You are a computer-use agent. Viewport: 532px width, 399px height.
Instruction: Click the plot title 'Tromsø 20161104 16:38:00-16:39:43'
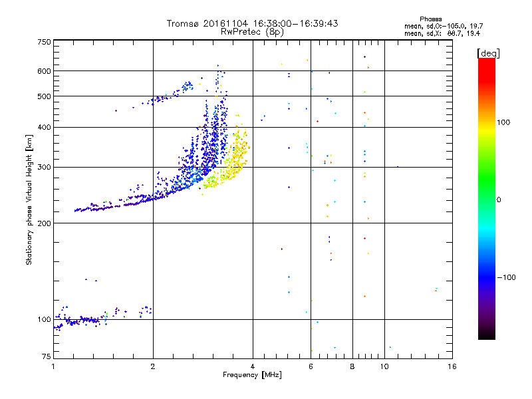point(252,23)
